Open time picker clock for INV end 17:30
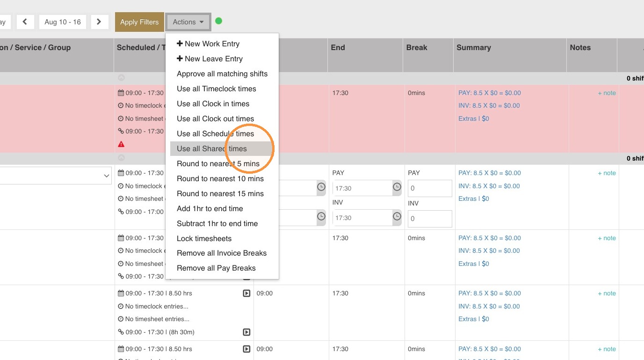 click(x=397, y=217)
